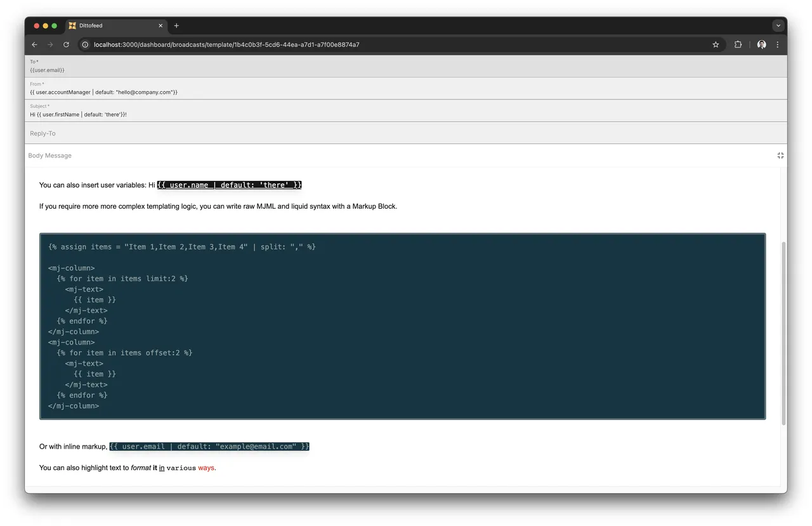Dittofeed favicon on the browser tab

72,26
